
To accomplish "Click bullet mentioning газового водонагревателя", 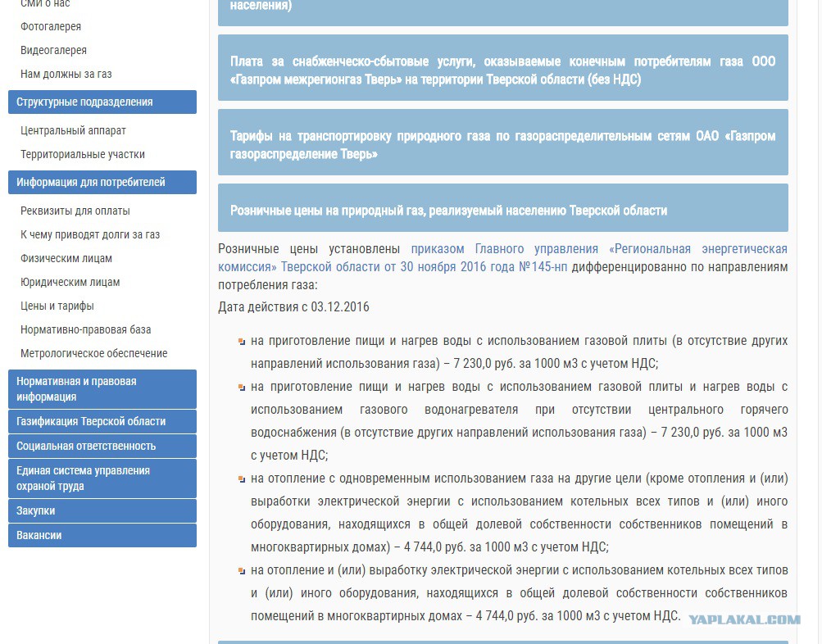I will (x=519, y=421).
